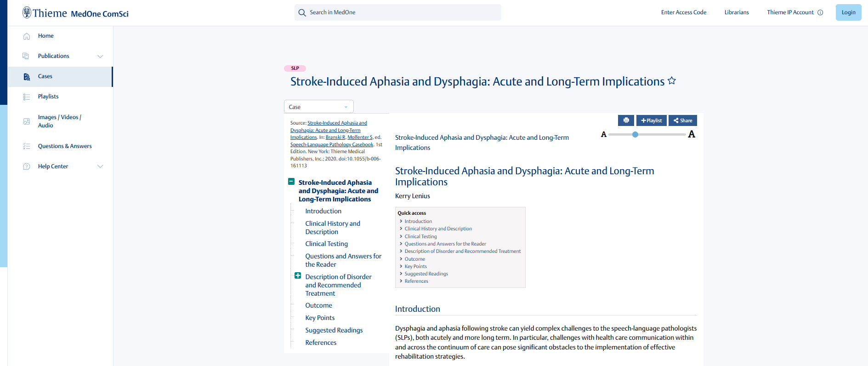Image resolution: width=868 pixels, height=366 pixels.
Task: Click the Playlists icon in sidebar
Action: tap(27, 97)
